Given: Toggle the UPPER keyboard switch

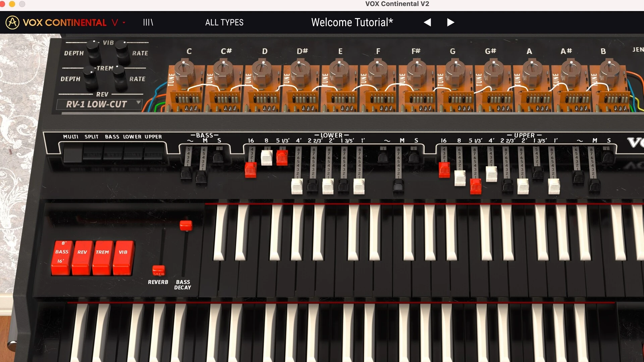Looking at the screenshot, I should (x=153, y=153).
